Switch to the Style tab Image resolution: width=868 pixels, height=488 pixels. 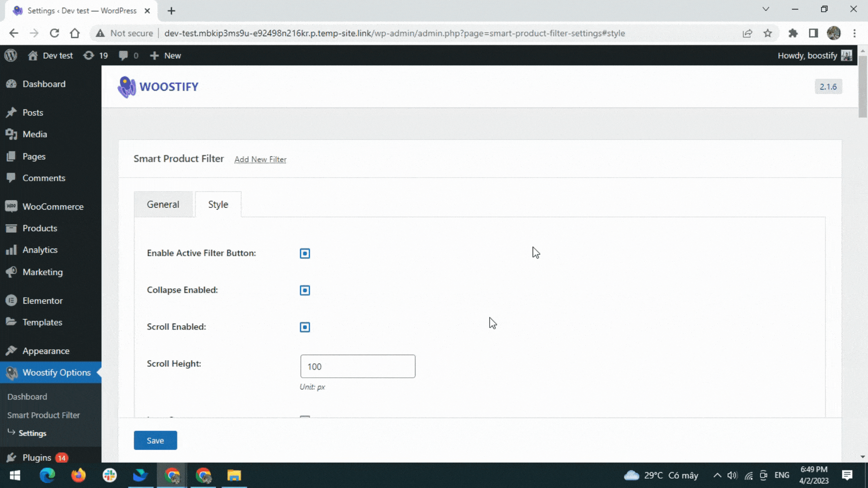pos(217,204)
